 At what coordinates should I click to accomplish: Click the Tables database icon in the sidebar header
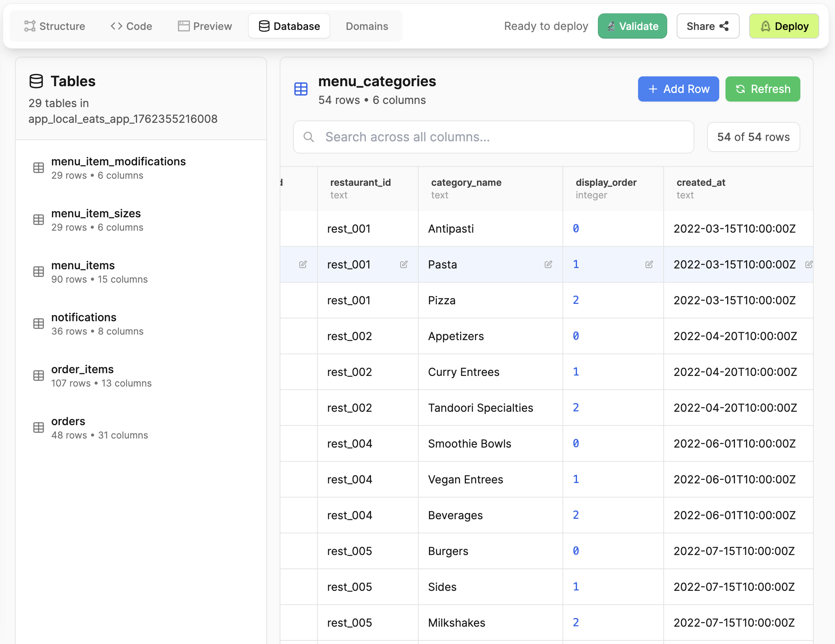36,81
